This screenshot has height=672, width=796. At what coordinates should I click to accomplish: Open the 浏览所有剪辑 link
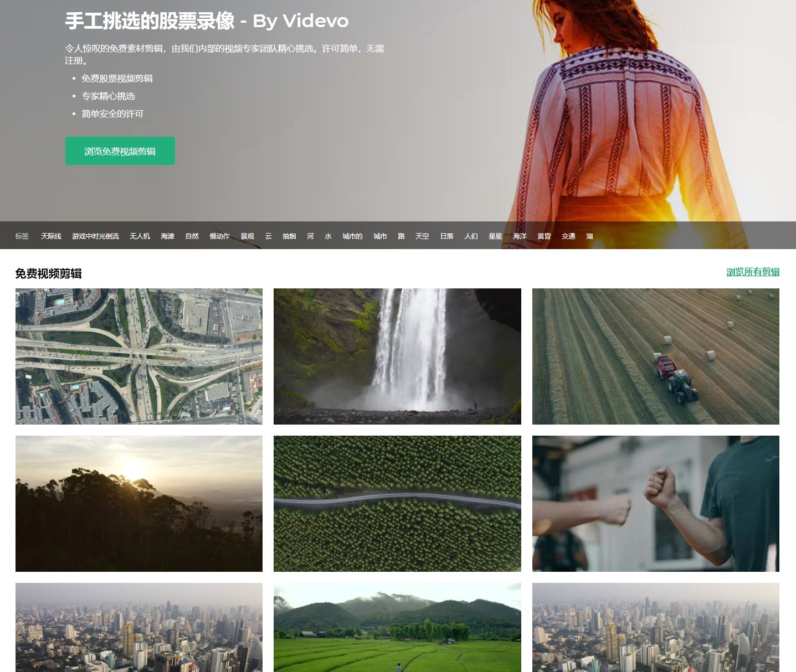point(753,272)
